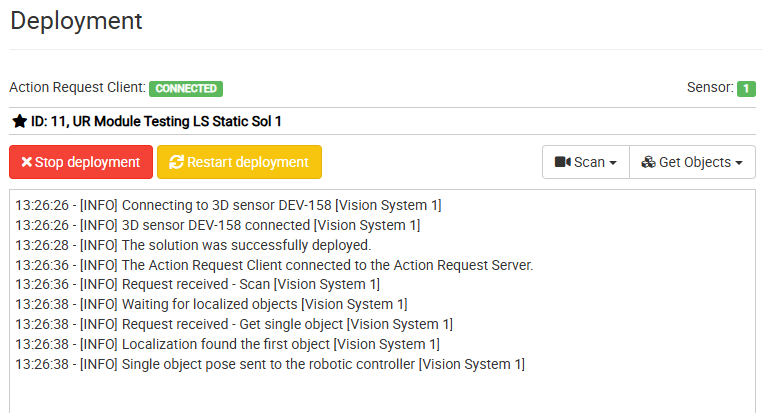Click the 'Waiting for localized objects' log line
The height and width of the screenshot is (413, 763).
(211, 305)
